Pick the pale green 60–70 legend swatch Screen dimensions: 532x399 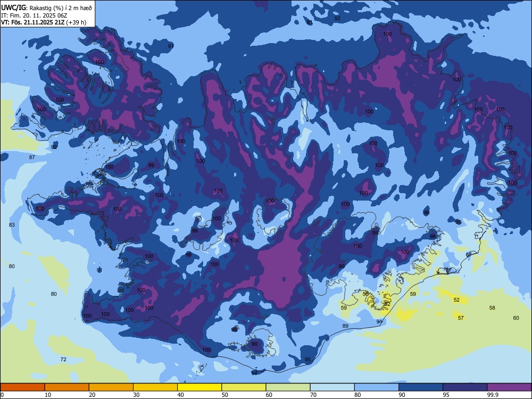point(288,387)
